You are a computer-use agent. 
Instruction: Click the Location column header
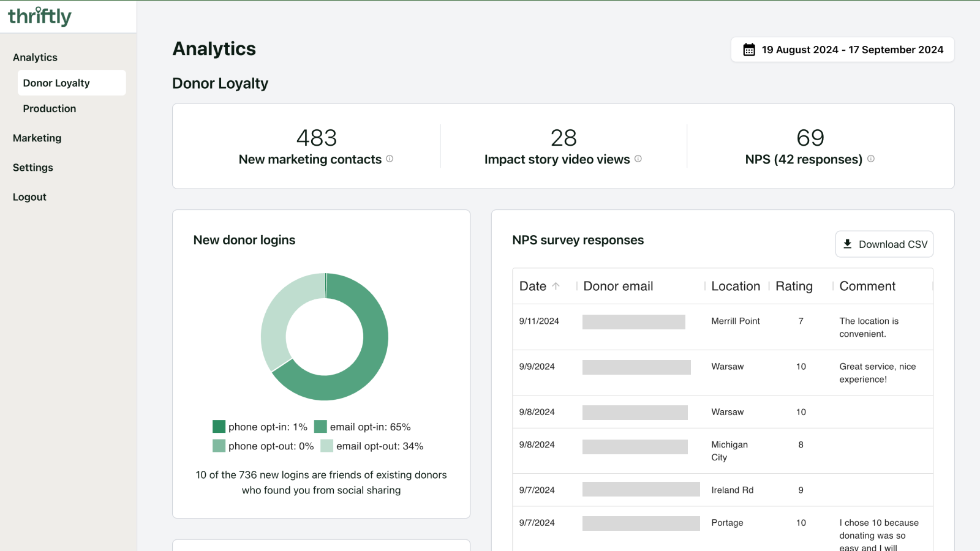pyautogui.click(x=736, y=286)
